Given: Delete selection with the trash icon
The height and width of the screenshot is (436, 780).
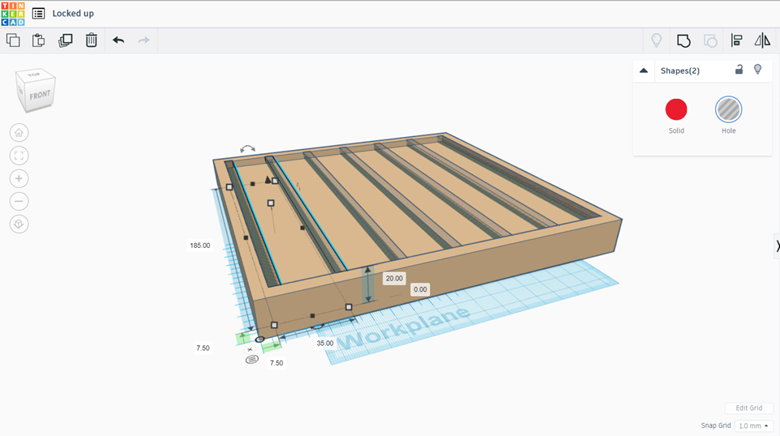Looking at the screenshot, I should [x=91, y=40].
